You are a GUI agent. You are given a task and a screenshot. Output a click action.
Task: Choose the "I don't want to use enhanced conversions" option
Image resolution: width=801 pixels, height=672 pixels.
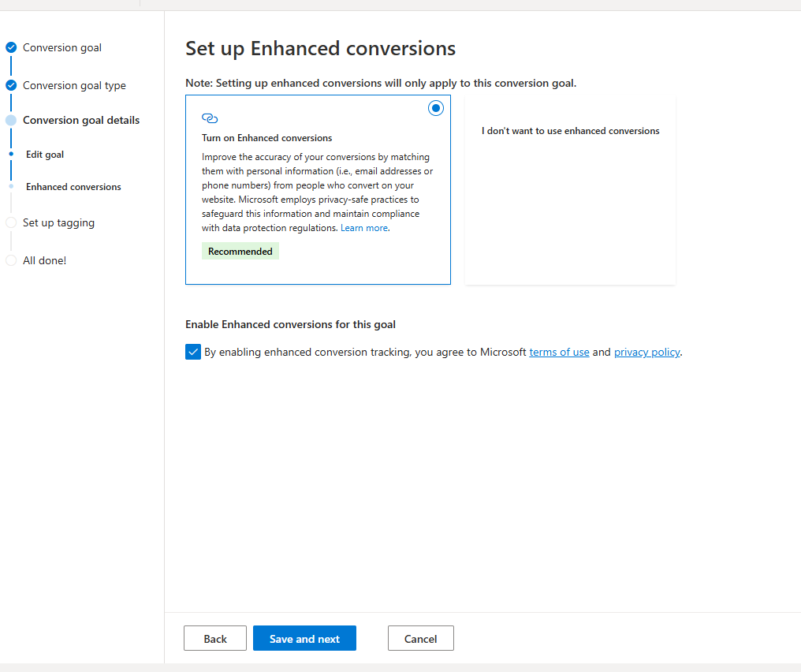coord(570,131)
